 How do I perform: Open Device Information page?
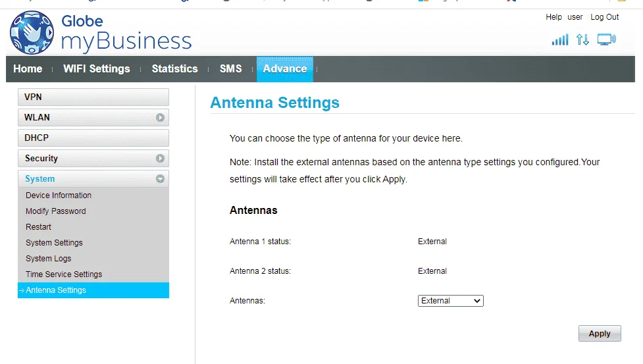pos(59,195)
